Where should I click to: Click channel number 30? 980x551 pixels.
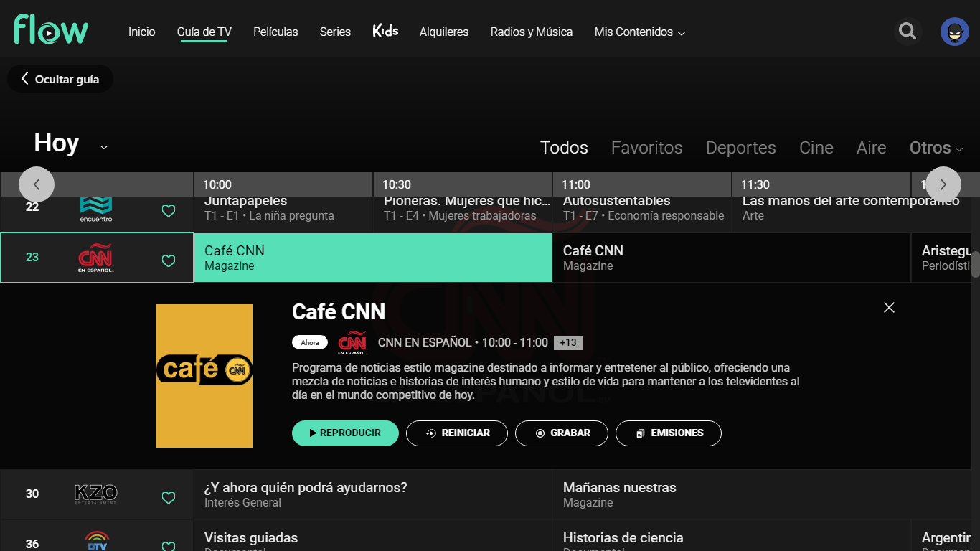pyautogui.click(x=32, y=494)
